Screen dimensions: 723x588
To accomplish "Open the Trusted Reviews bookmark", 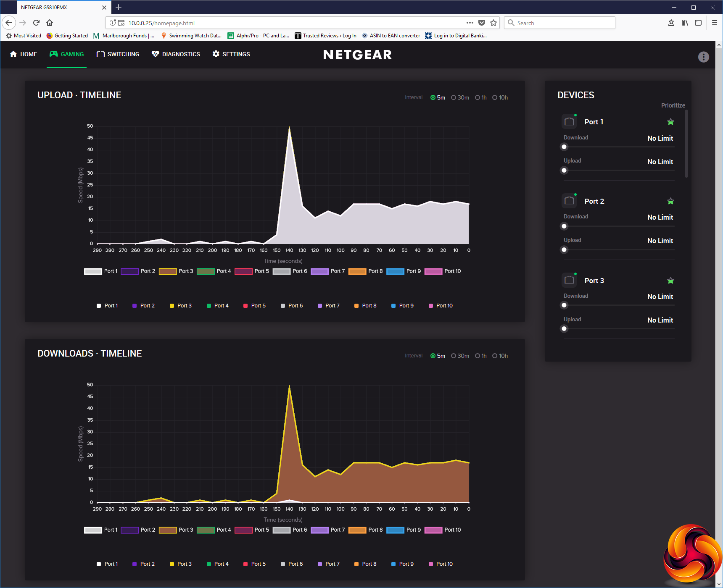I will [x=325, y=36].
